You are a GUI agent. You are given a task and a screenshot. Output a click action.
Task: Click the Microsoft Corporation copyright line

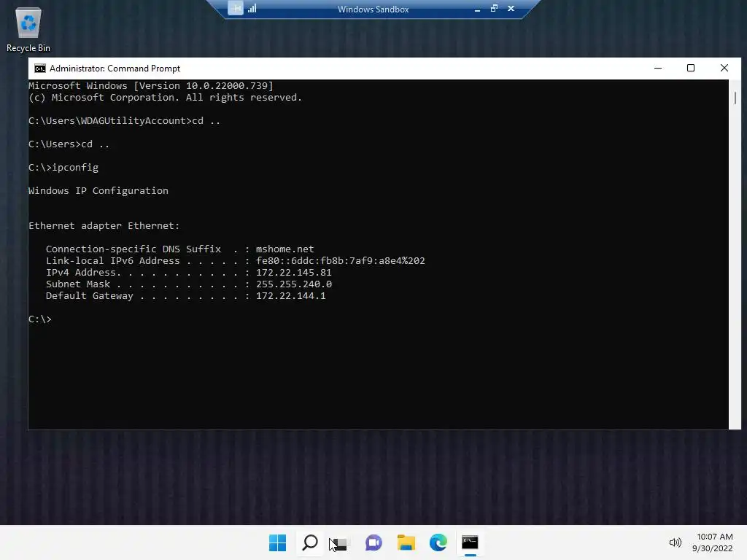point(165,98)
